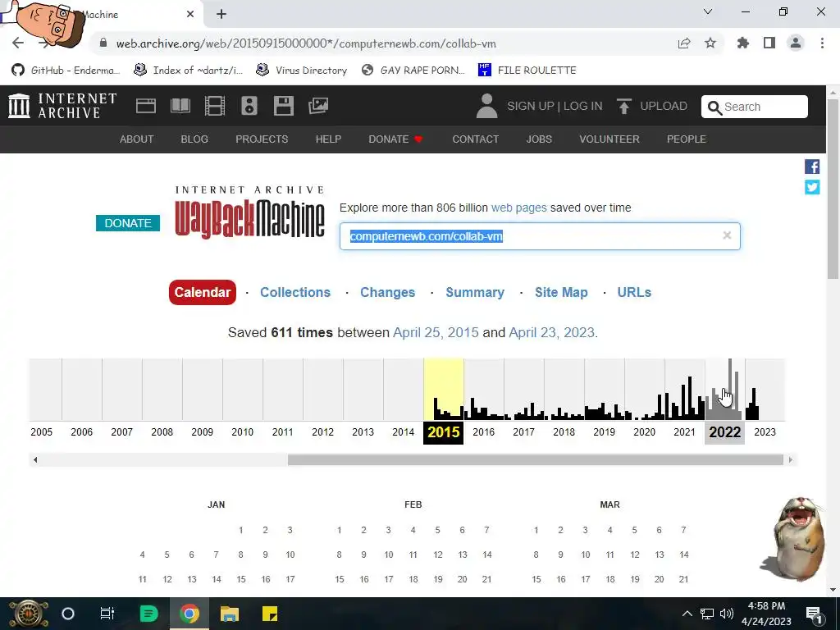Open the HELP menu item
This screenshot has height=630, width=840.
tap(328, 139)
